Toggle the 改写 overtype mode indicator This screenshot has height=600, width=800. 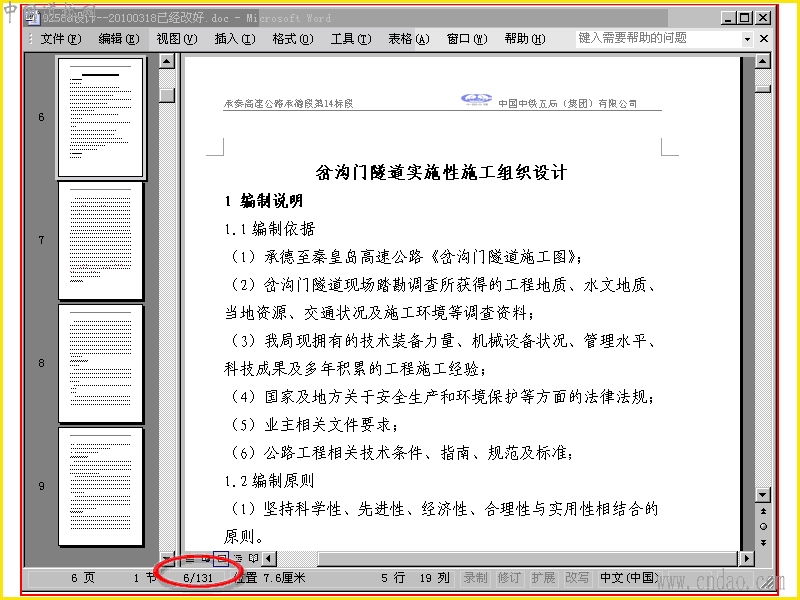coord(577,578)
